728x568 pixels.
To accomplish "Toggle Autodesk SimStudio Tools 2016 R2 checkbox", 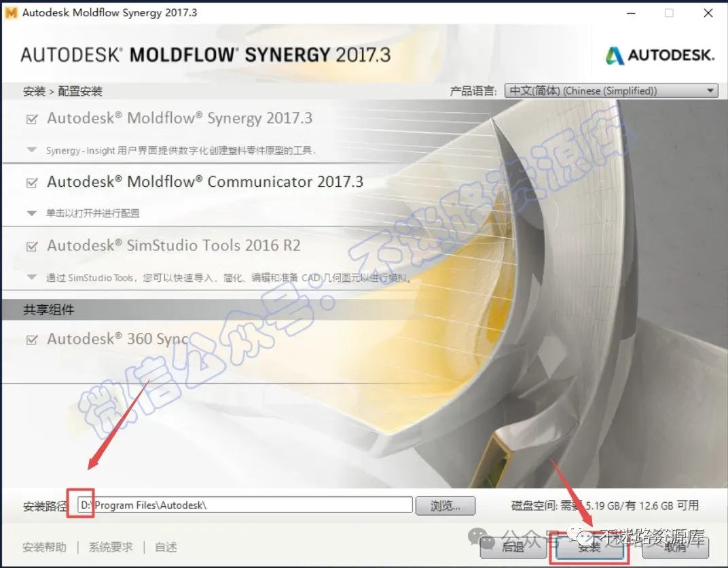I will click(32, 246).
